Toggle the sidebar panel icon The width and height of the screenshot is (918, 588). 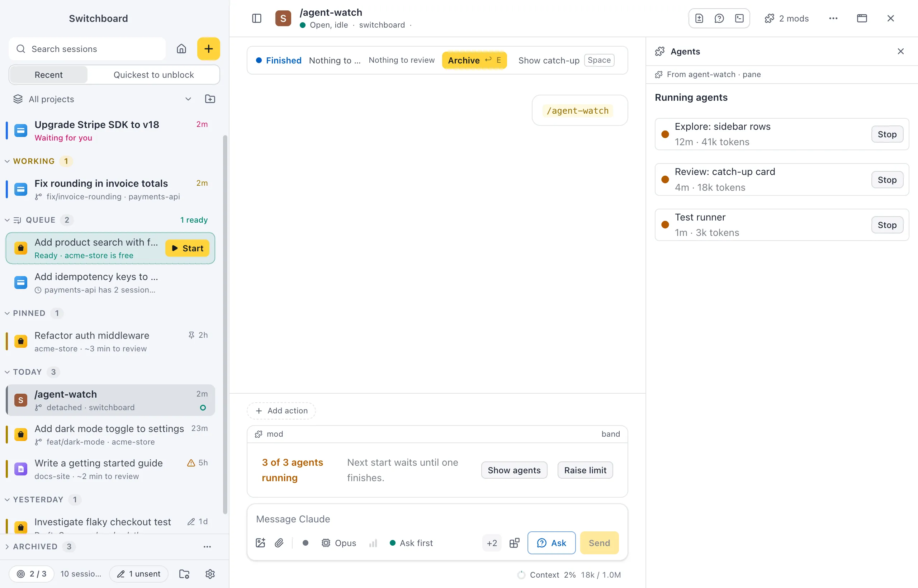[257, 18]
